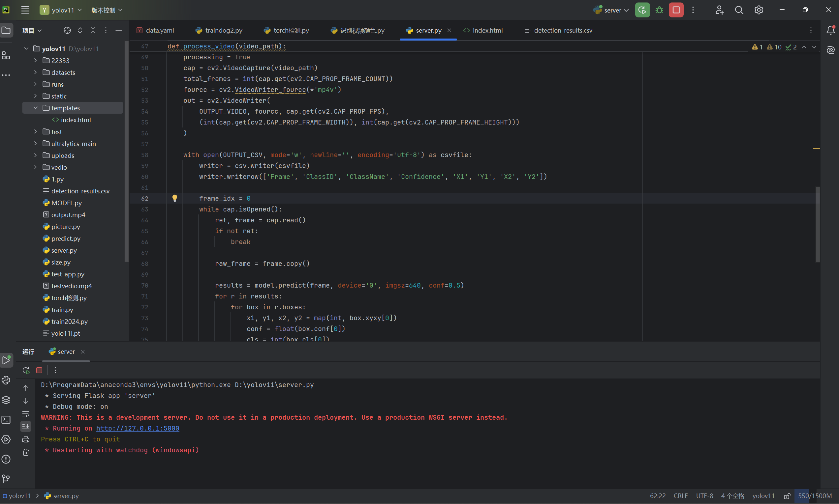Screen dimensions: 839x504
Task: Open the server run configuration dropdown
Action: 612,10
